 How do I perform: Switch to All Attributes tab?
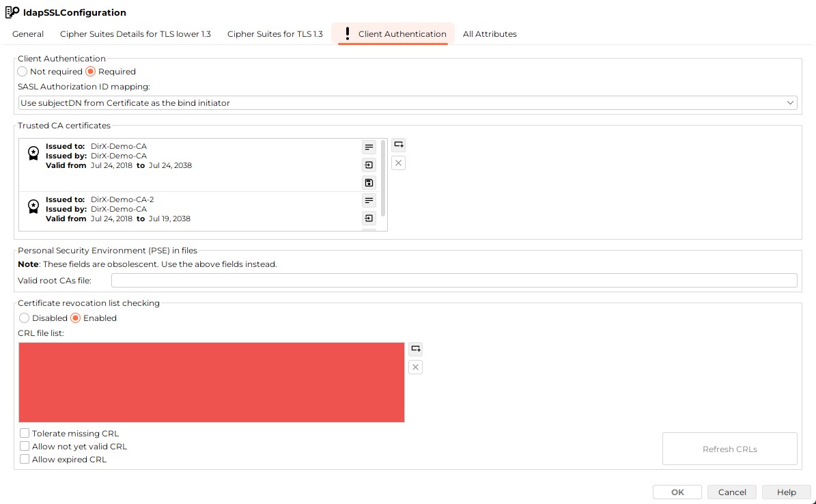pyautogui.click(x=490, y=34)
